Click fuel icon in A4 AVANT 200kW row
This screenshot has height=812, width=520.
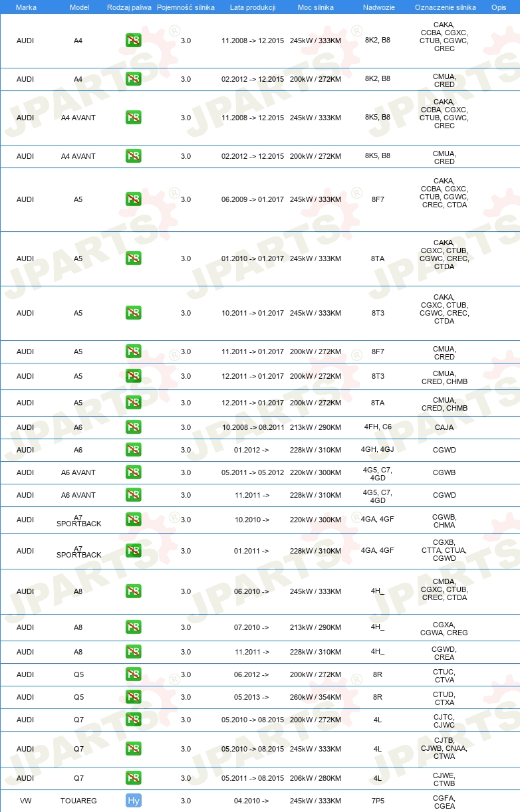click(133, 156)
